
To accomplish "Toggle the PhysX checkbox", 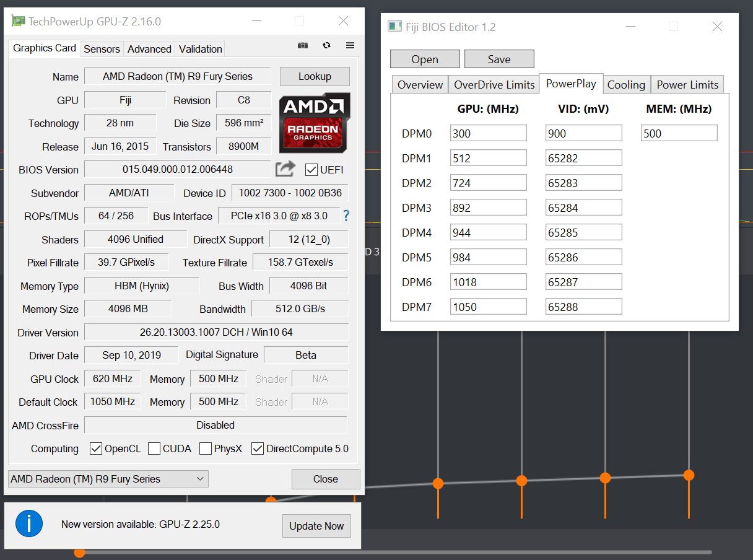I will click(206, 448).
